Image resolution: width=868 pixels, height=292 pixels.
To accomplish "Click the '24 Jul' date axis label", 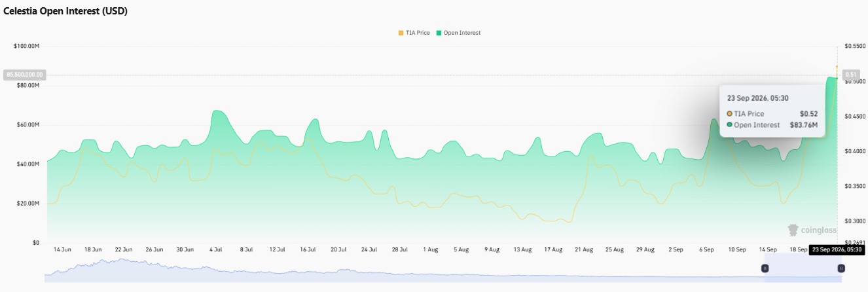I will click(x=369, y=249).
